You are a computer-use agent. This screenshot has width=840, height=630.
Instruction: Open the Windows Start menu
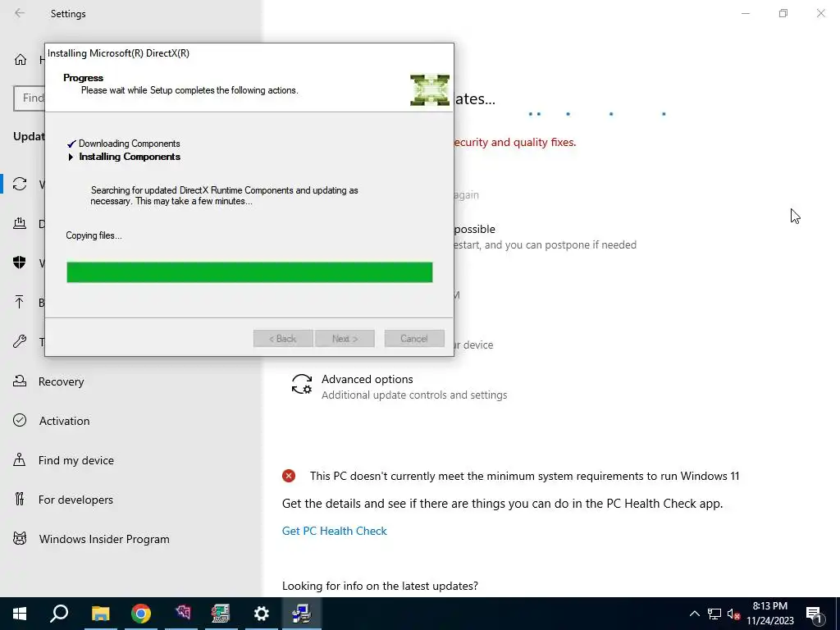click(x=20, y=614)
